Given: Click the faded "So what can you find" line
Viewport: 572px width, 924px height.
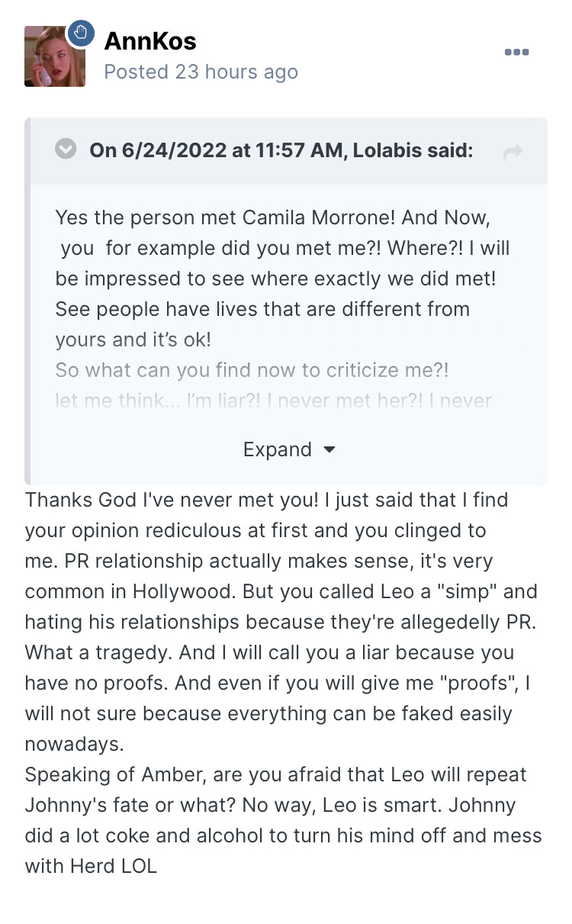Looking at the screenshot, I should coord(252,370).
